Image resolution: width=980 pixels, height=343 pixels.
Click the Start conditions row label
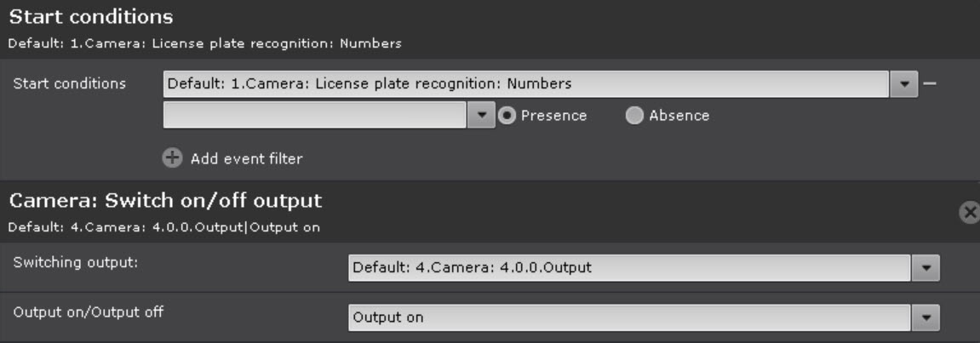coord(70,83)
